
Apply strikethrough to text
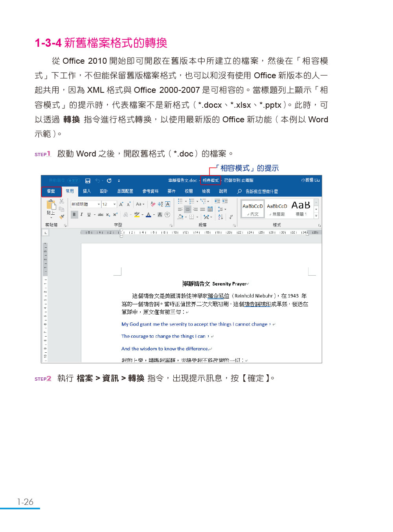(x=101, y=214)
